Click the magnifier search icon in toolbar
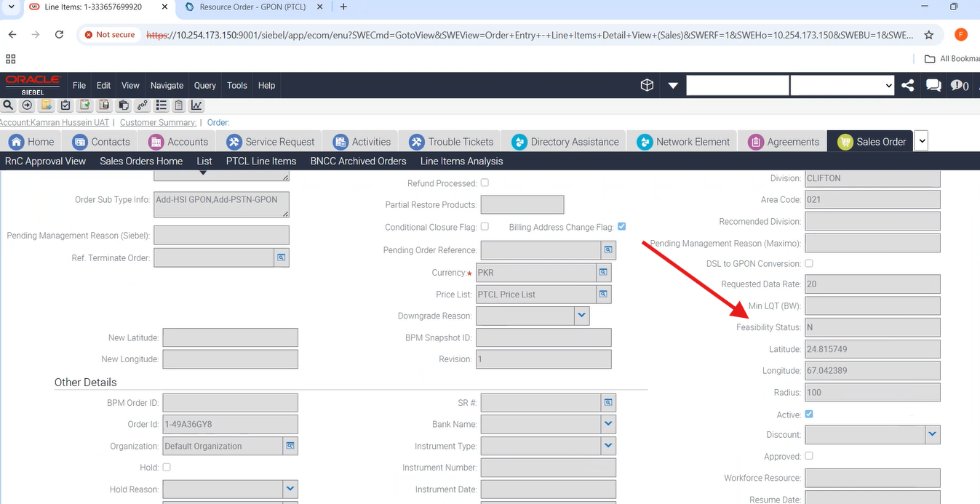 9,105
